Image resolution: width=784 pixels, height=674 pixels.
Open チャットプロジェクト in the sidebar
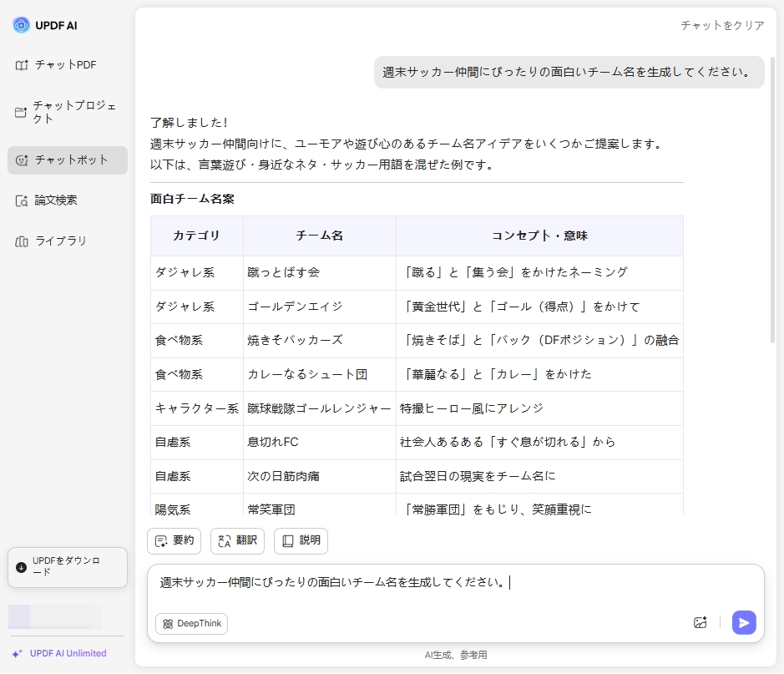[68, 112]
